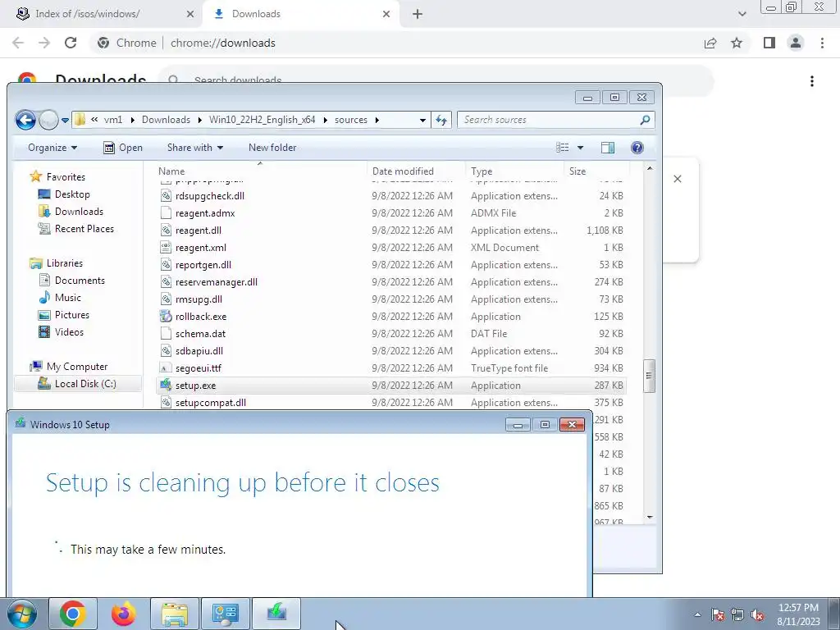840x630 pixels.
Task: Select reagent.dll file
Action: 199,230
